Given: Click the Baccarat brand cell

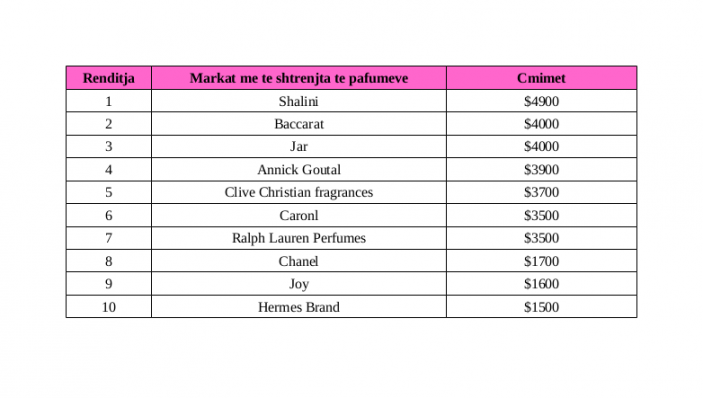Looking at the screenshot, I should pyautogui.click(x=299, y=124).
